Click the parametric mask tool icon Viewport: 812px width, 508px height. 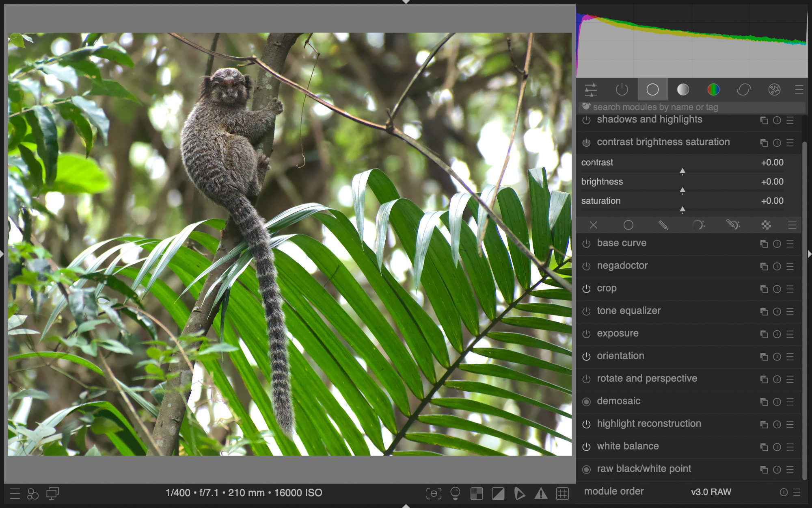(698, 224)
